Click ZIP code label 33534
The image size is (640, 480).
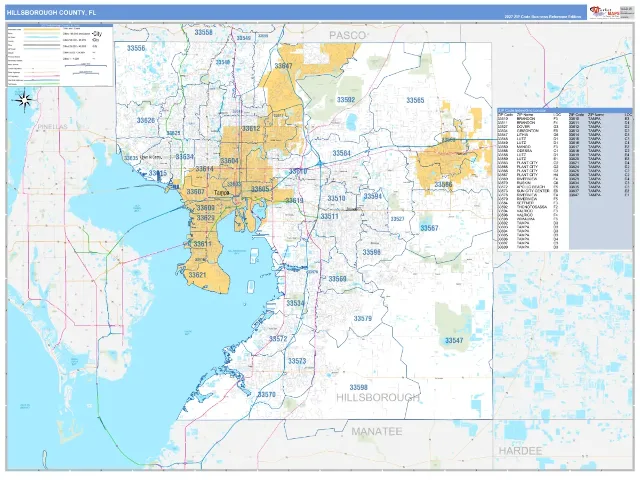[x=295, y=303]
